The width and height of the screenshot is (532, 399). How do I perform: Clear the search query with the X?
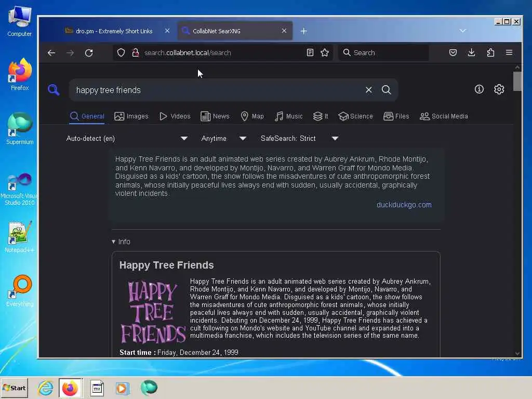click(x=369, y=90)
